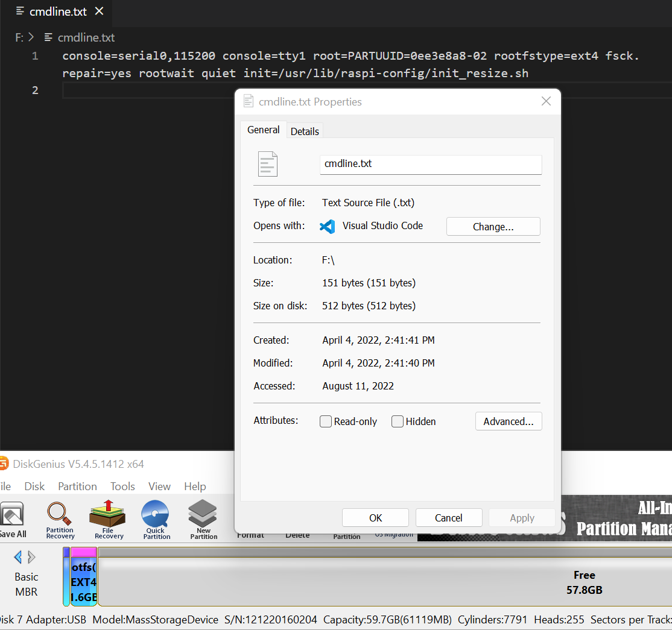The image size is (672, 630).
Task: Open the Tools menu in DiskGenius
Action: pos(122,486)
